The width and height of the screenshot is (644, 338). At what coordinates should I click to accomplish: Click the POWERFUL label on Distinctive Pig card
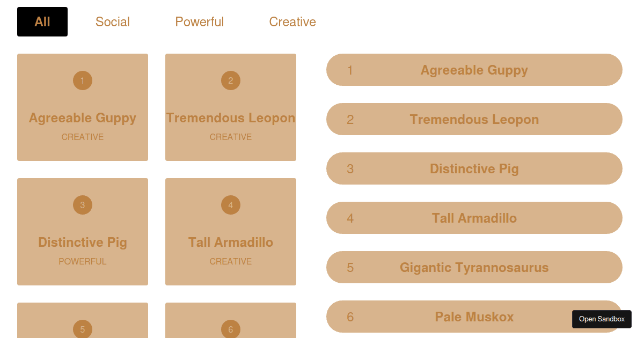[x=83, y=261]
